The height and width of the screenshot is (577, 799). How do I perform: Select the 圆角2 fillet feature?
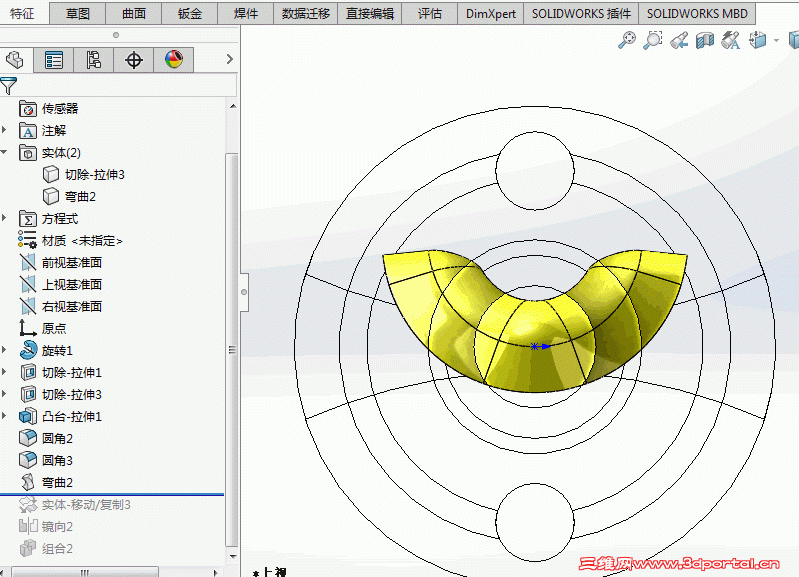57,438
